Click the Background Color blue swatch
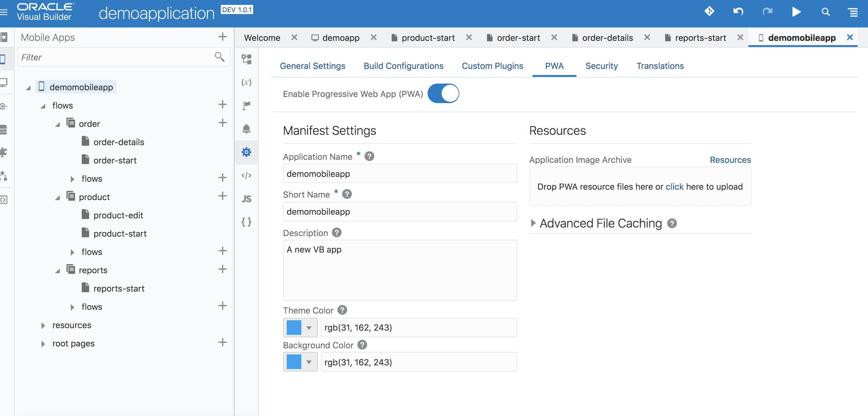The height and width of the screenshot is (416, 868). coord(294,362)
